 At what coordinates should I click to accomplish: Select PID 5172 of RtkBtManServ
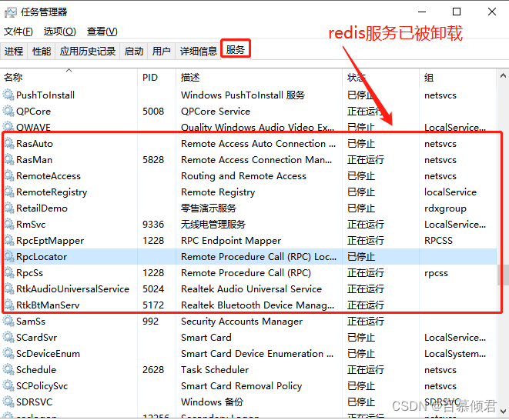[x=153, y=305]
